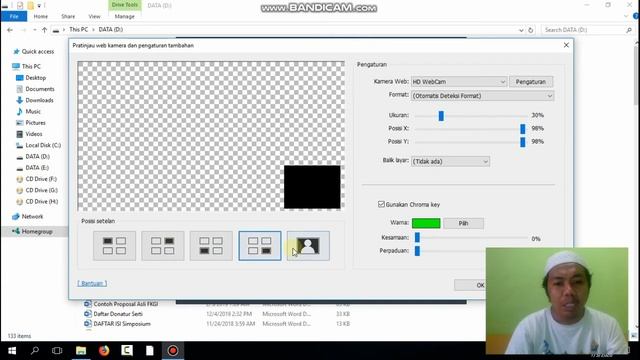Switch to Home ribbon tab
Viewport: 640px width, 360px height.
(x=41, y=16)
